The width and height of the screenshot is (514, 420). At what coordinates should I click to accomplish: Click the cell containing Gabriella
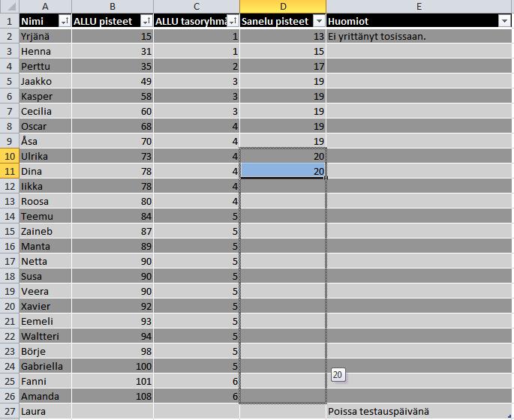click(x=45, y=366)
